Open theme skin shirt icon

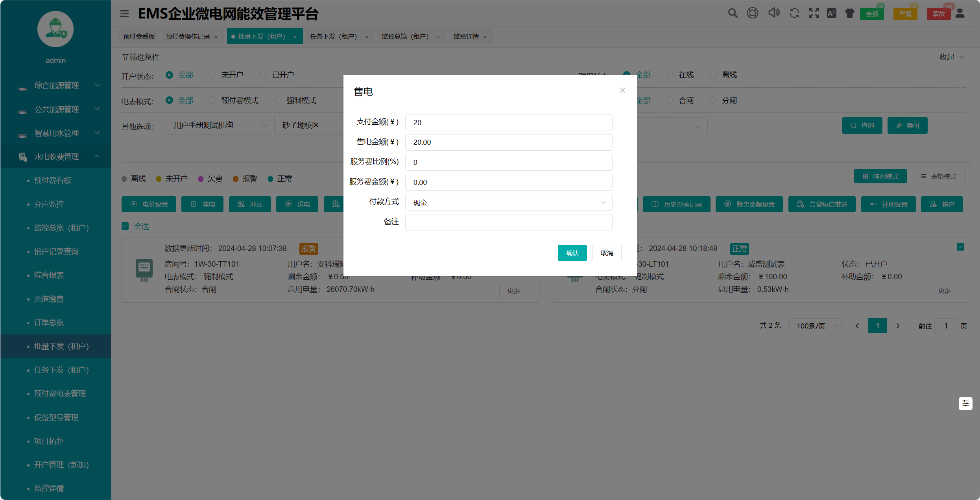pyautogui.click(x=849, y=13)
